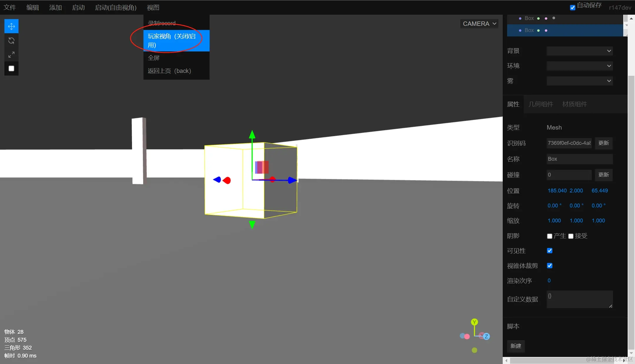Click the Y axis on viewport orientation gizmo
The height and width of the screenshot is (364, 635).
tap(474, 322)
